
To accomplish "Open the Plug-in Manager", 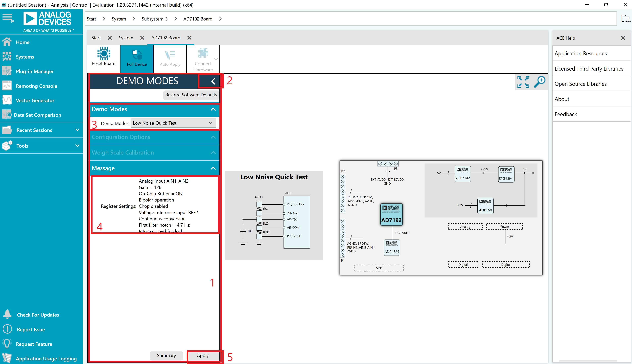I will (x=35, y=71).
